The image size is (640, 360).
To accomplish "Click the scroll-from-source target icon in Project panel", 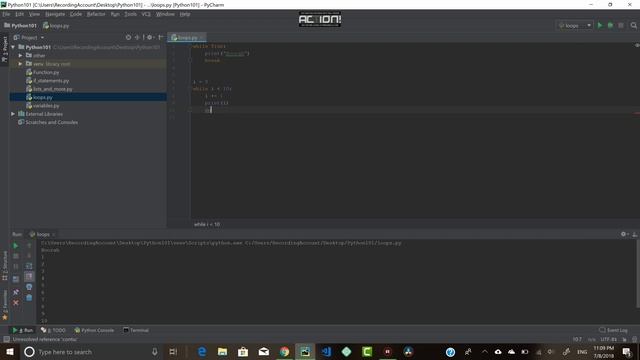I will pyautogui.click(x=128, y=37).
